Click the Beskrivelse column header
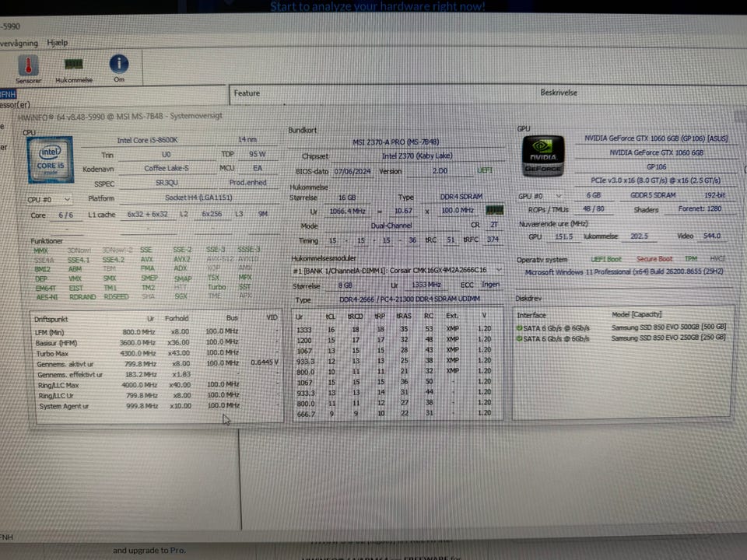 [x=559, y=93]
